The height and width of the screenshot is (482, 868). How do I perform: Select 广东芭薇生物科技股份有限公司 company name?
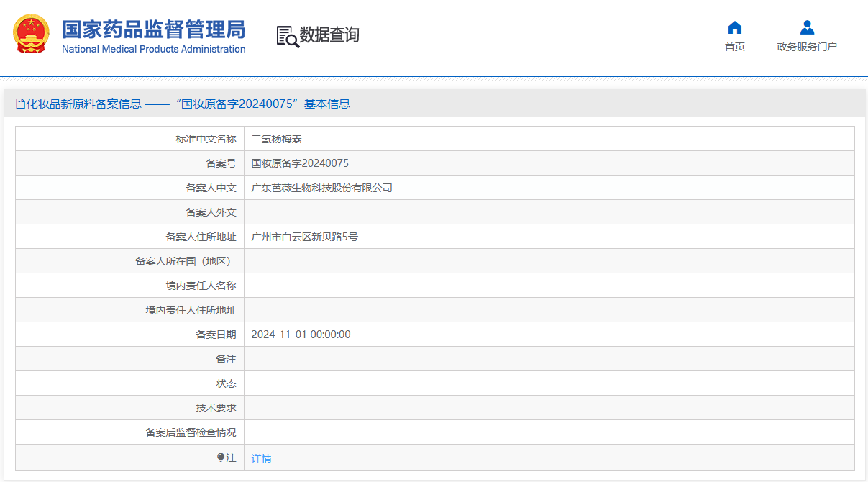pyautogui.click(x=321, y=188)
